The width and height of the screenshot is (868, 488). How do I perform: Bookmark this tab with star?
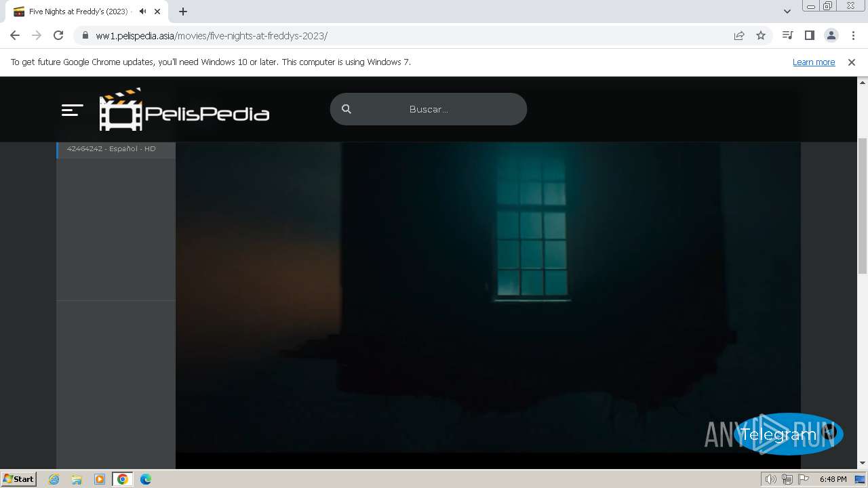(761, 36)
